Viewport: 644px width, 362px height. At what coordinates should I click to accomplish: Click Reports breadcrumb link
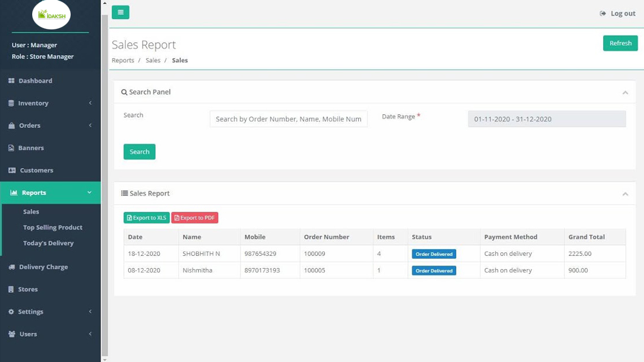(123, 60)
